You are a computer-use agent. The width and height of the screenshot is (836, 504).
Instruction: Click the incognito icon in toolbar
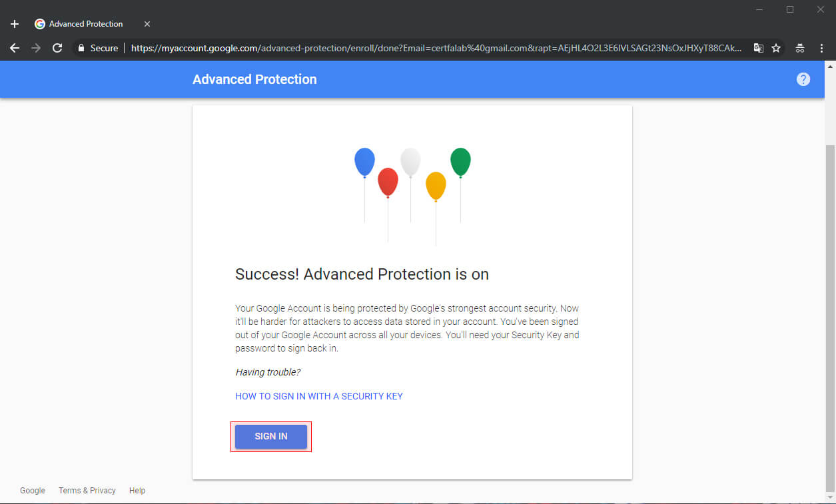point(800,48)
